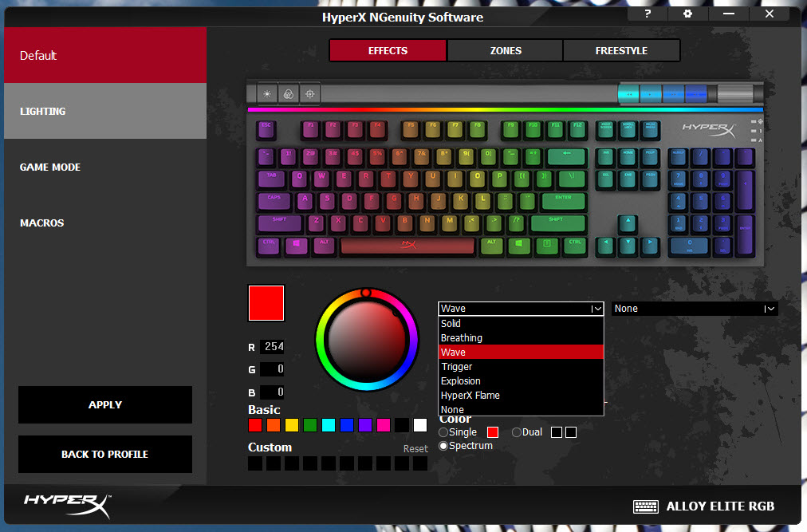Image resolution: width=807 pixels, height=532 pixels.
Task: Select the Single color radio button
Action: click(x=443, y=432)
